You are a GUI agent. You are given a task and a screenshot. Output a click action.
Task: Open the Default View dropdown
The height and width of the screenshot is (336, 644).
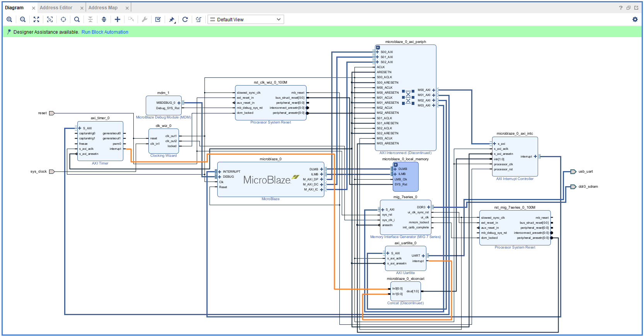click(x=246, y=19)
